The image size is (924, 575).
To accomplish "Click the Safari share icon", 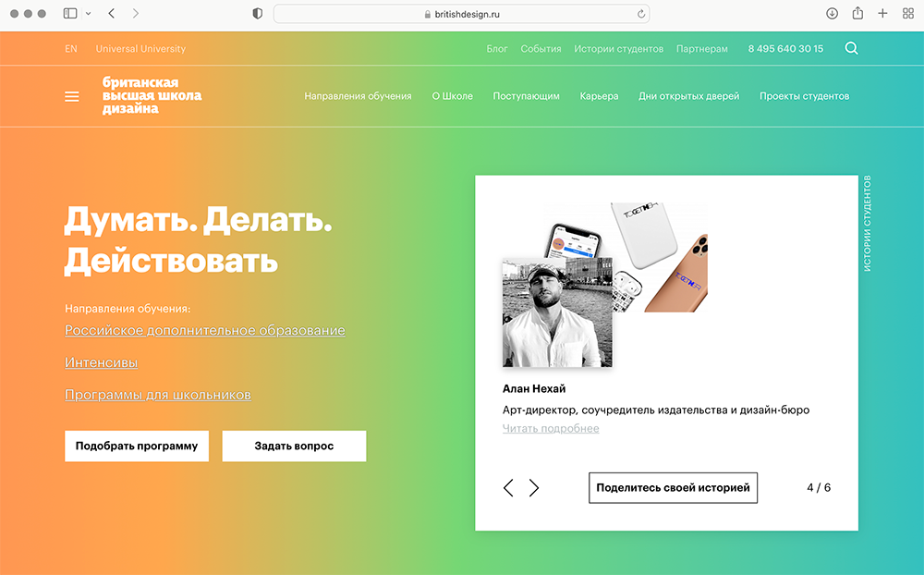I will pyautogui.click(x=857, y=13).
